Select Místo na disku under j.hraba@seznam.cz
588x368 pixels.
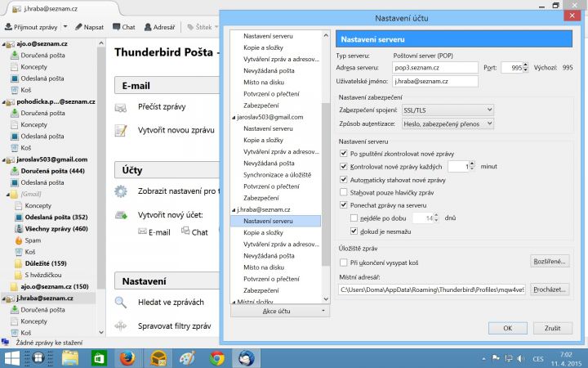[264, 267]
